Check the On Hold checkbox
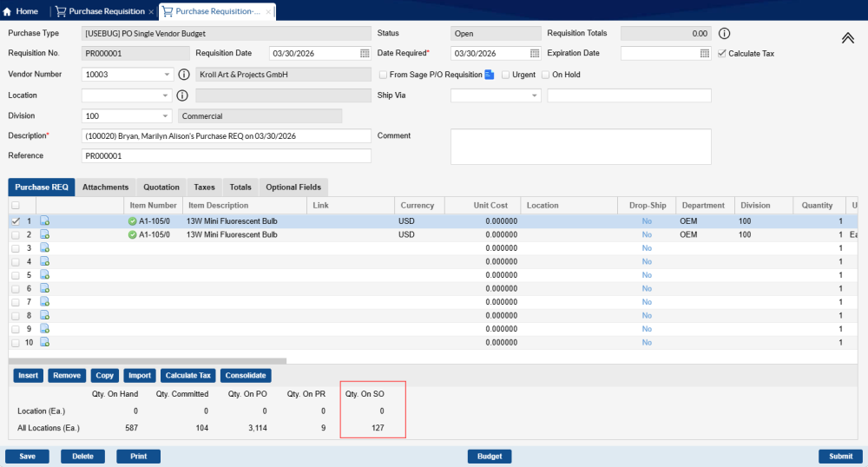 point(545,75)
